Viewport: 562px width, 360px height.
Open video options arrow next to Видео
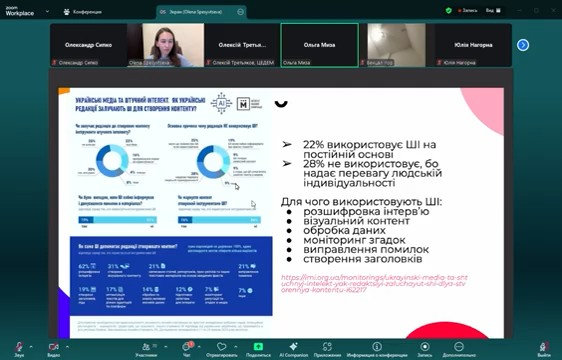[x=67, y=347]
